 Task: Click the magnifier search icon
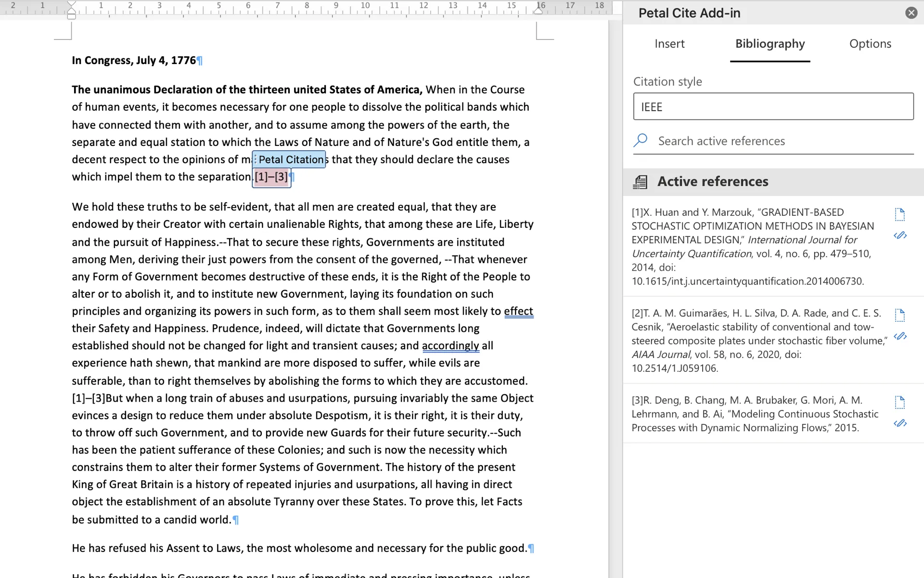pyautogui.click(x=641, y=140)
